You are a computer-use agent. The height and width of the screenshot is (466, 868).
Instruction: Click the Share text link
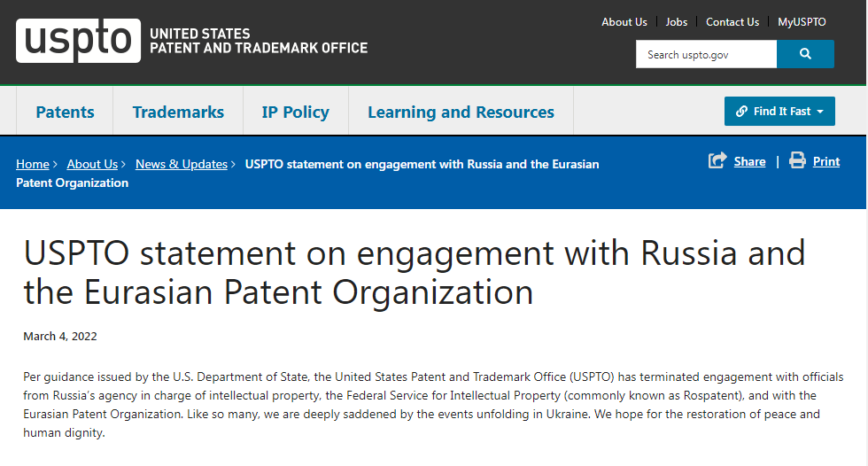[x=749, y=161]
